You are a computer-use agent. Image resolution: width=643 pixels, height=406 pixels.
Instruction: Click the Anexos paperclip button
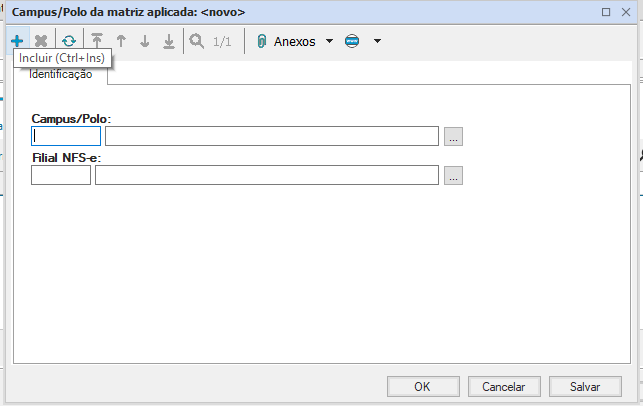tap(287, 41)
